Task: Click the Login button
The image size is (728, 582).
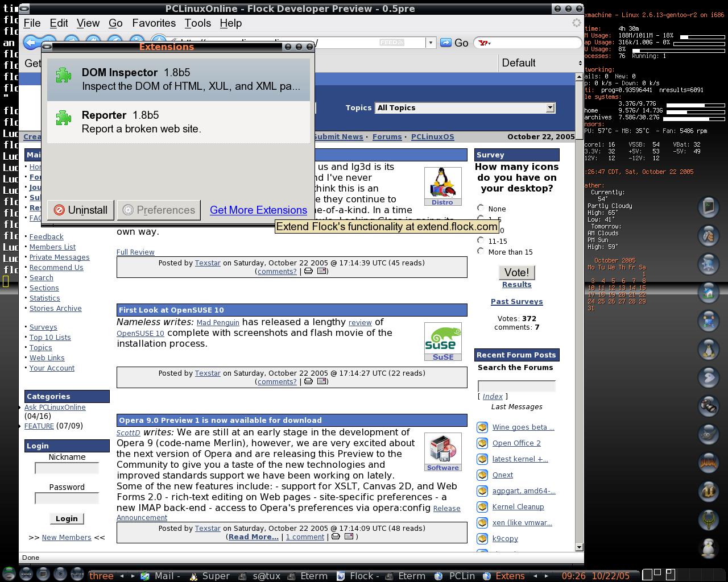Action: [x=67, y=518]
